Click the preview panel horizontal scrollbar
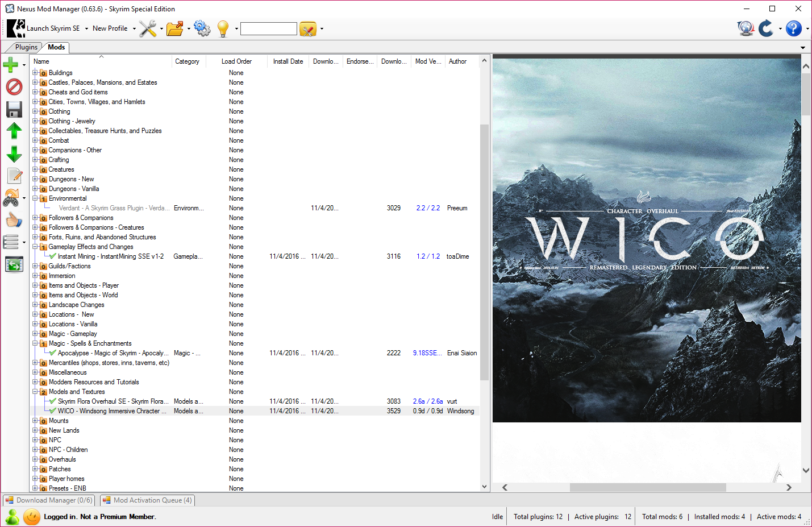The height and width of the screenshot is (527, 812). click(648, 487)
